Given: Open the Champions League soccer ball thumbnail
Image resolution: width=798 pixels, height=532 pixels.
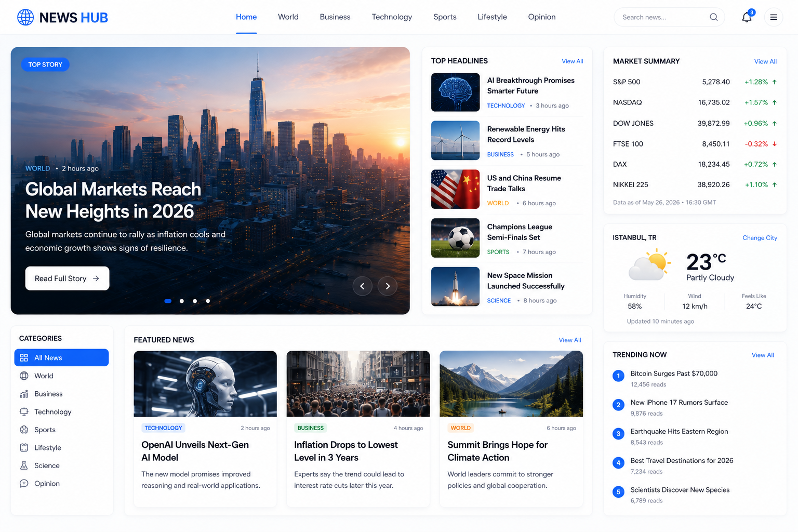Looking at the screenshot, I should point(455,238).
